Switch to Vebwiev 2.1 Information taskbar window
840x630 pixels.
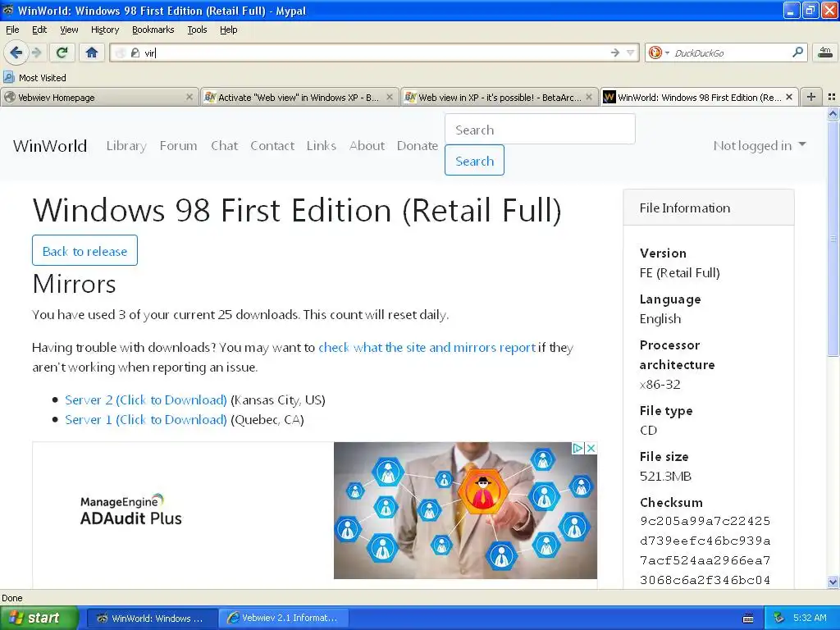point(284,619)
